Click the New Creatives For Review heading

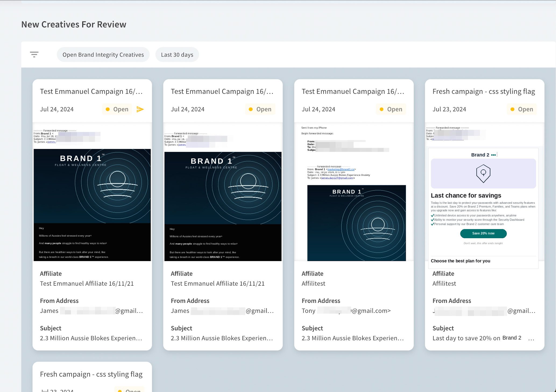point(74,24)
